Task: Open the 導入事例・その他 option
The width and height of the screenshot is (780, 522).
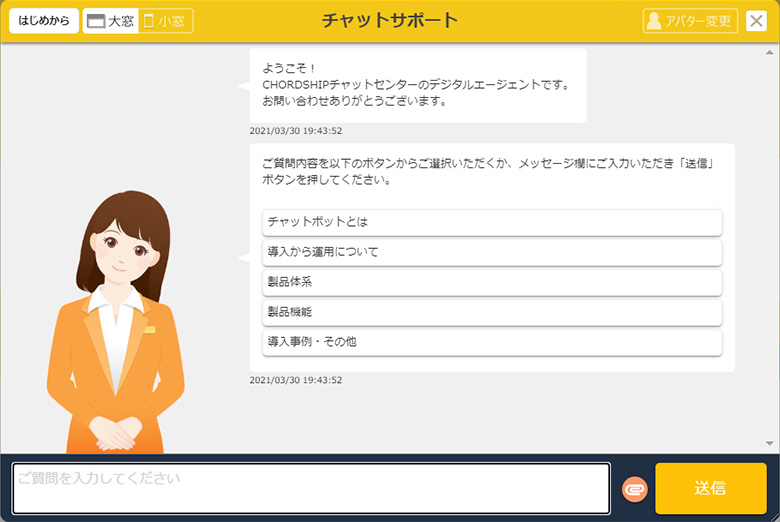Action: click(x=491, y=342)
